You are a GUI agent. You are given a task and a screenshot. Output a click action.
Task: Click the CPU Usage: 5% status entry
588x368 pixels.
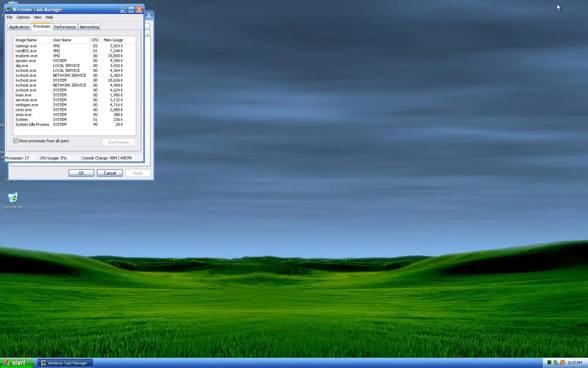click(x=58, y=158)
